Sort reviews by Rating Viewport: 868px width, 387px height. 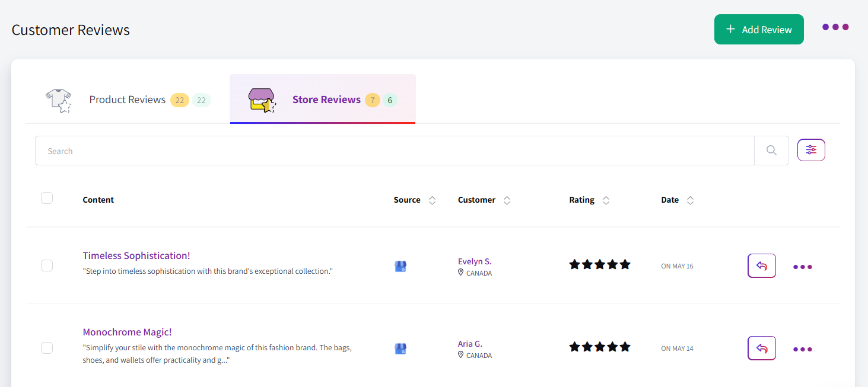pyautogui.click(x=606, y=200)
